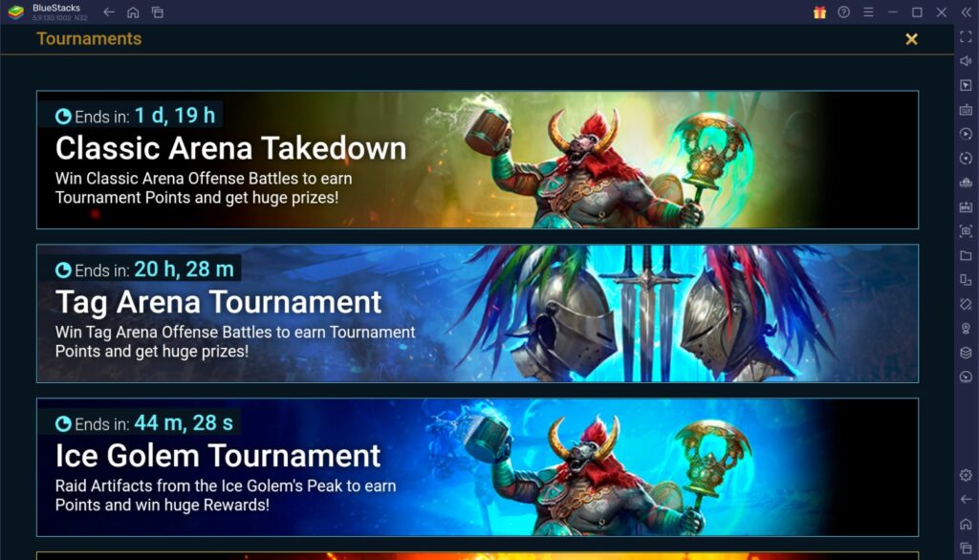This screenshot has width=979, height=560.
Task: Open the Tag Arena Tournament banner
Action: coord(477,313)
